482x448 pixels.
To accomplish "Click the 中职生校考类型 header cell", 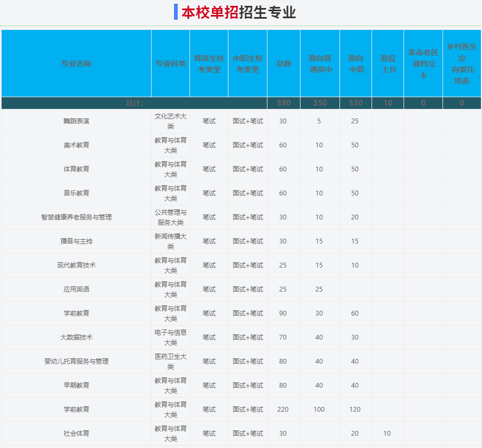I will tap(248, 64).
